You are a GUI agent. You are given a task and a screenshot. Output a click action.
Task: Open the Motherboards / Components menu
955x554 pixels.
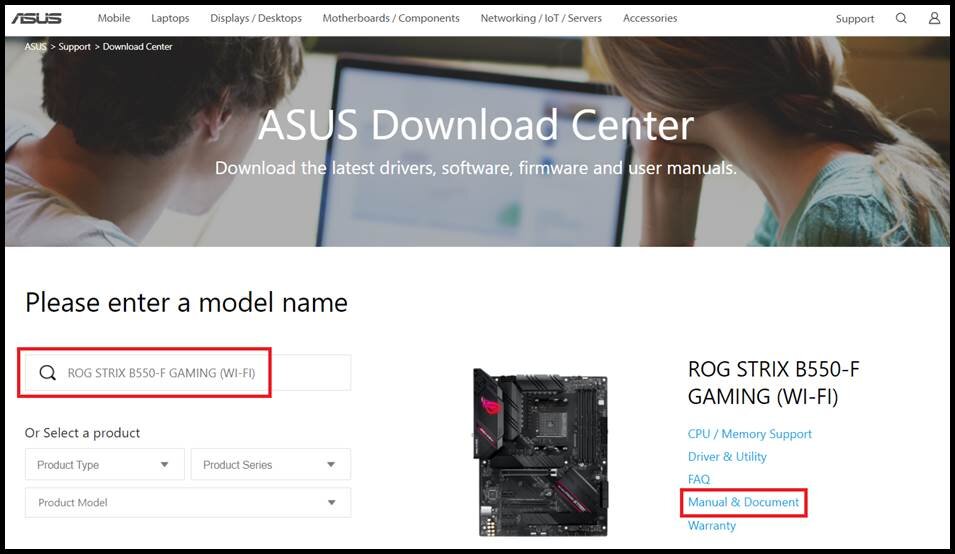tap(391, 18)
